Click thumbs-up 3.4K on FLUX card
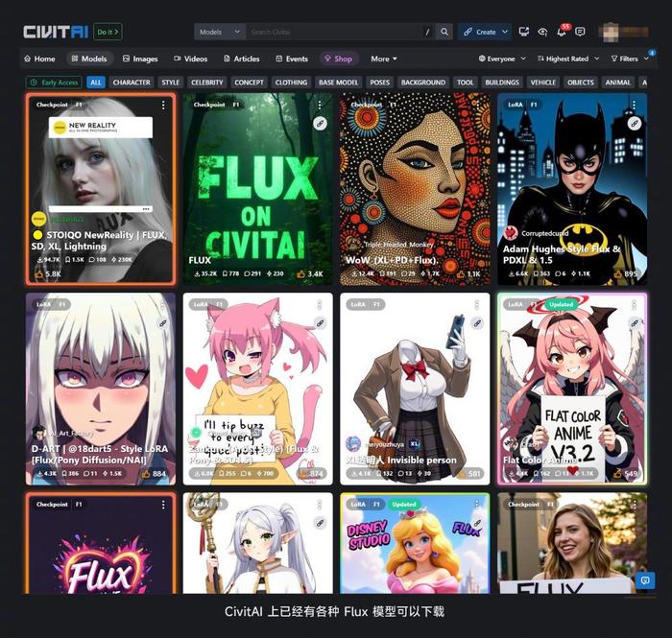Viewport: 672px width, 638px height. click(311, 273)
